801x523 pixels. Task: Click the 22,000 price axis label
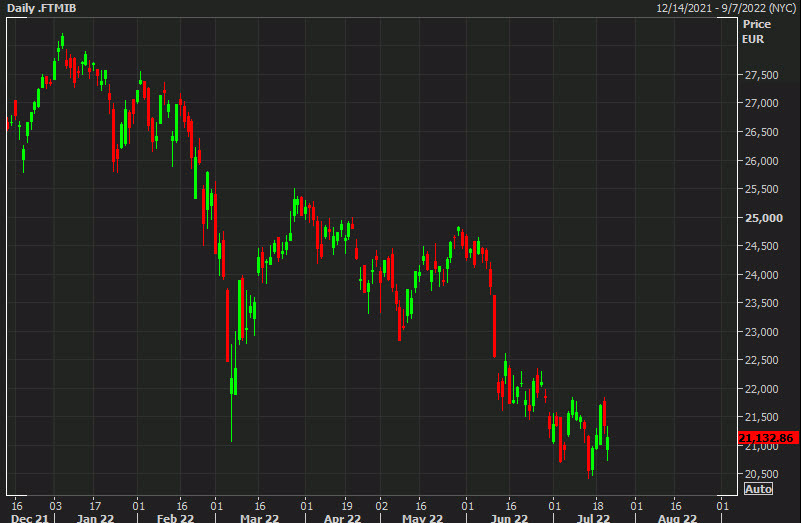pos(761,389)
